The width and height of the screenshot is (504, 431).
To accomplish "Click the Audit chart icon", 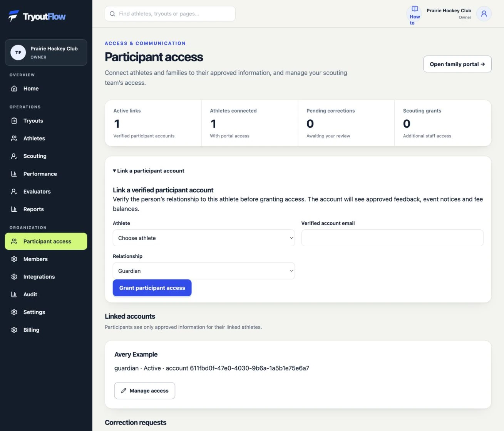I will tap(14, 295).
